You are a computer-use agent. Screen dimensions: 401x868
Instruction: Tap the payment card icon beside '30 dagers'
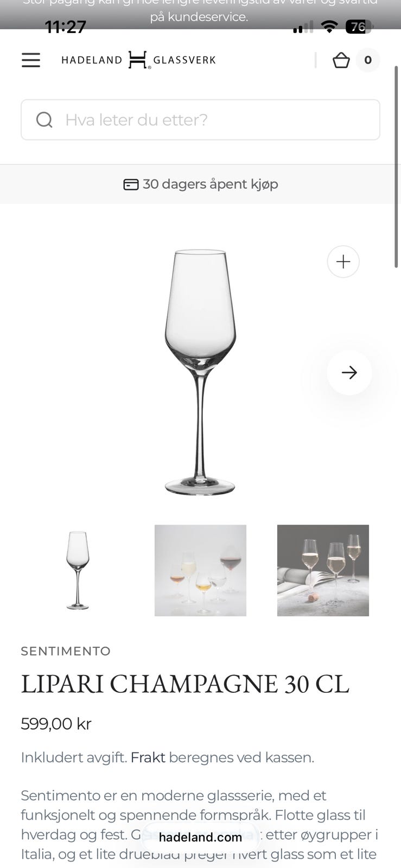(131, 184)
